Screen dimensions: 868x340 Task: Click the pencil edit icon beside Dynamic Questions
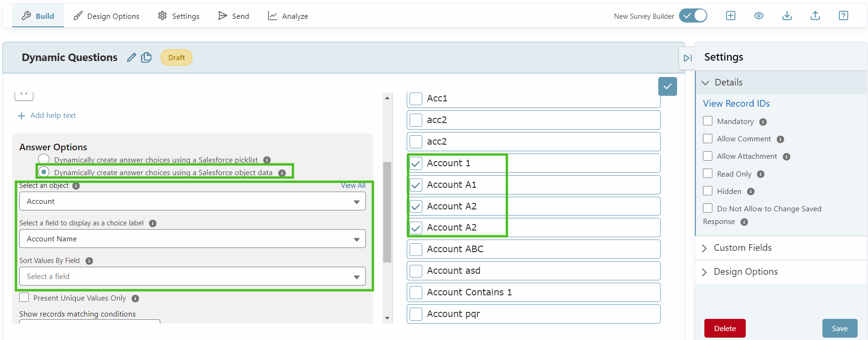point(132,57)
